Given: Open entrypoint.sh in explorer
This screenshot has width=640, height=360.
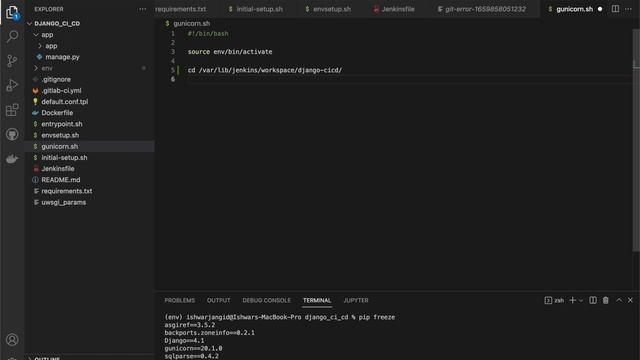Looking at the screenshot, I should click(62, 124).
